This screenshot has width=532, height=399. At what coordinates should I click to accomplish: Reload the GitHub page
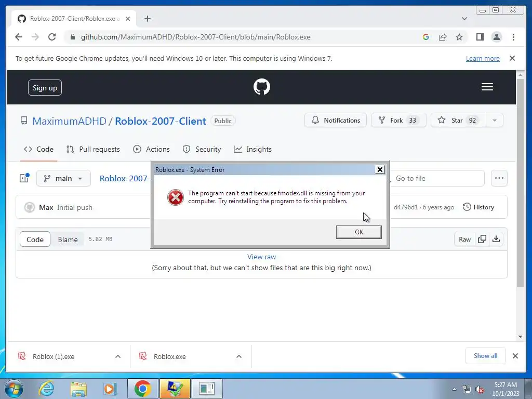[x=52, y=37]
